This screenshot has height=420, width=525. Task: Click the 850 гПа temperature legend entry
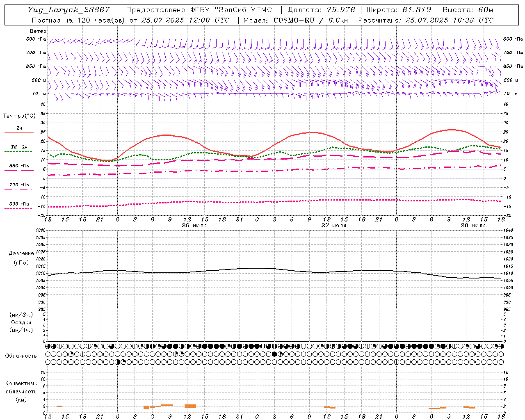tap(19, 166)
